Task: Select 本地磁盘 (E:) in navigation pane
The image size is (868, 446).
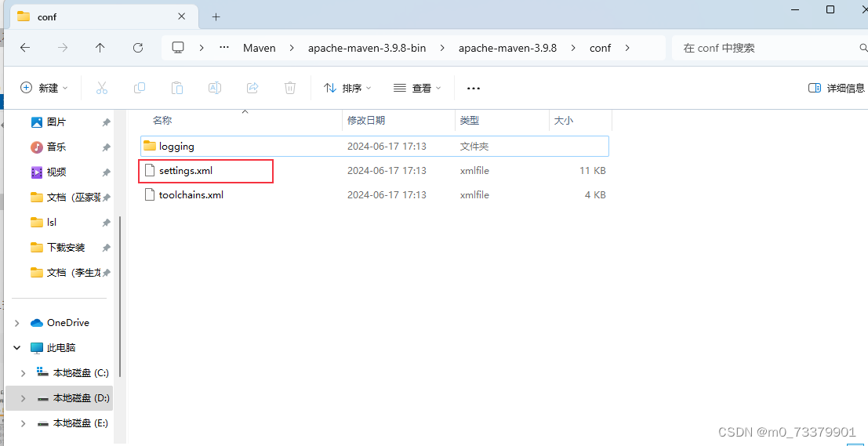Action: (x=81, y=423)
